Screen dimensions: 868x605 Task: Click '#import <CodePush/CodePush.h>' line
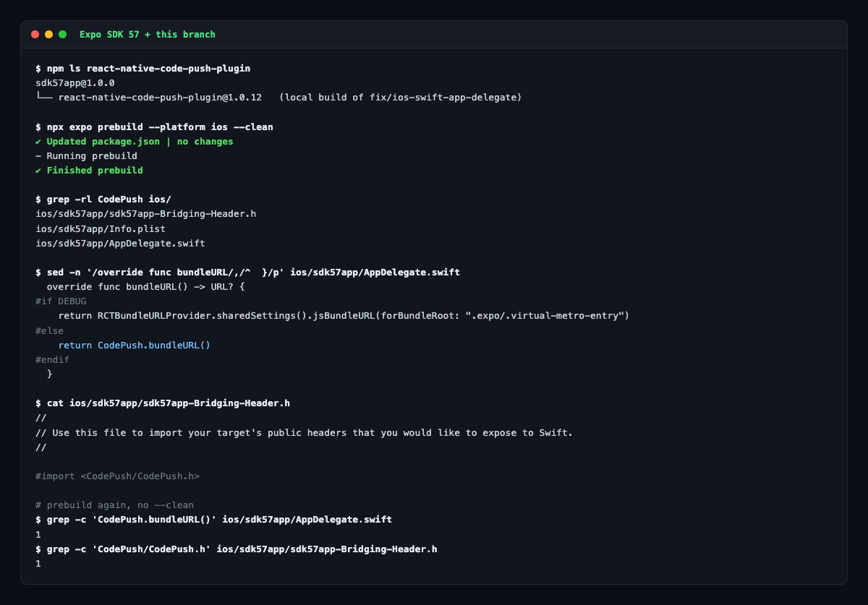pos(117,476)
